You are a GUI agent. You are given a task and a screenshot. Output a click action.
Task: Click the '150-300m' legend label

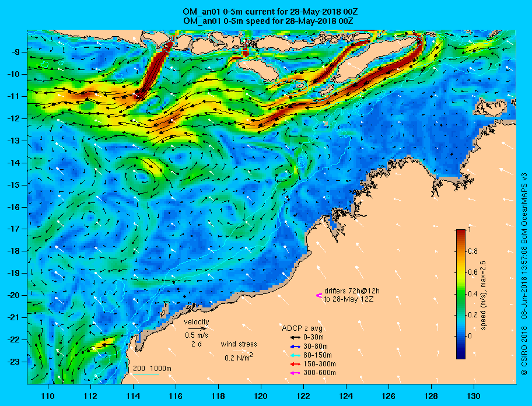319,364
